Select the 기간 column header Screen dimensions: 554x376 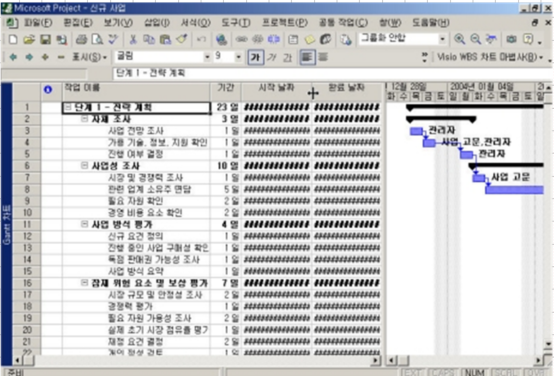coord(226,92)
